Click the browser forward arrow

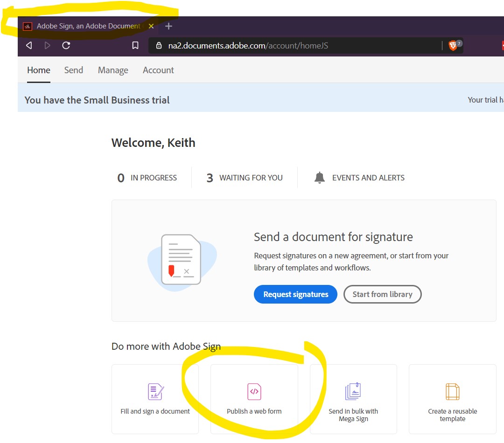click(47, 46)
